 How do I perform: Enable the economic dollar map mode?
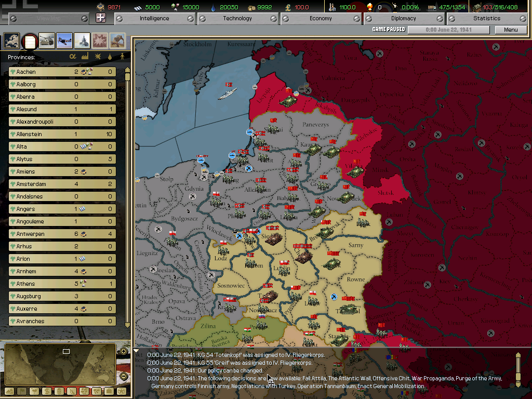[x=47, y=391]
